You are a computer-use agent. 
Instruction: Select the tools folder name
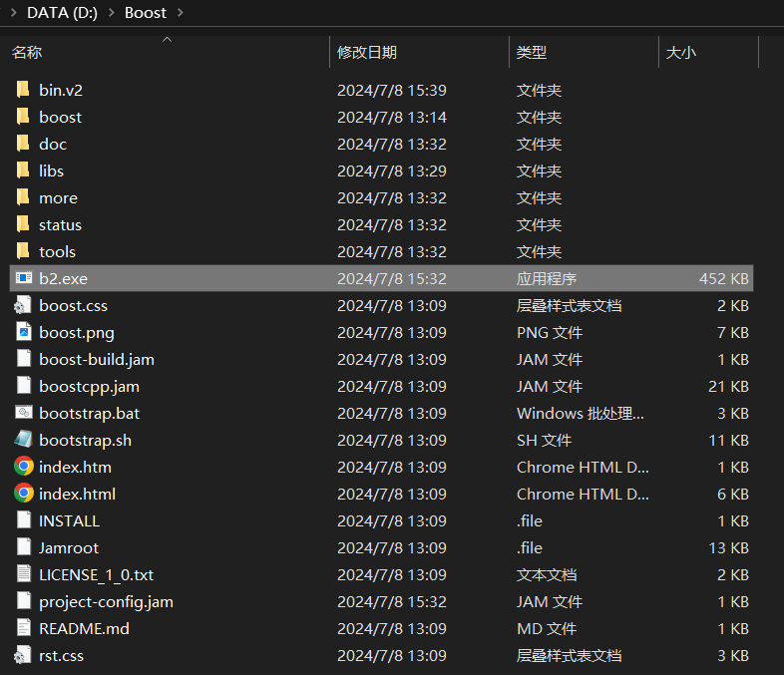click(x=57, y=252)
